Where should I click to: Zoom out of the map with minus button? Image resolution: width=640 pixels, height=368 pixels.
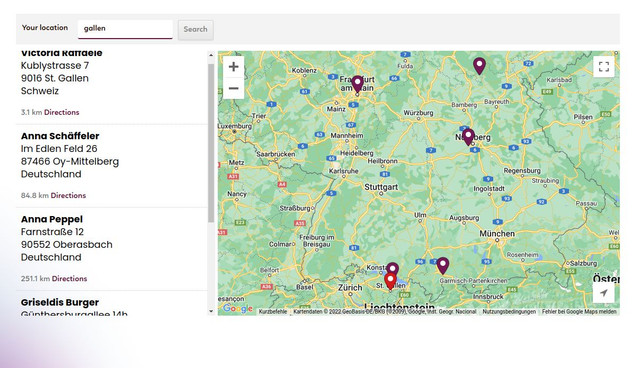pyautogui.click(x=233, y=88)
